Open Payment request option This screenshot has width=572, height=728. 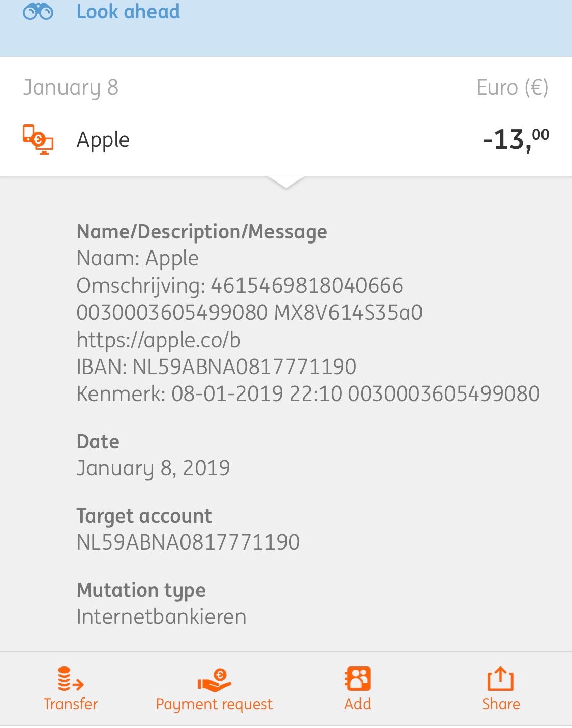(214, 705)
